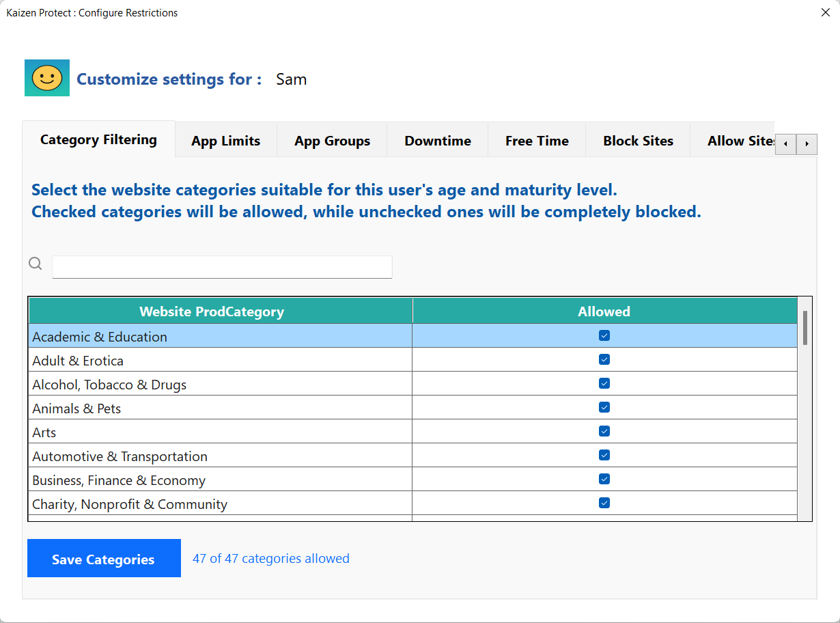Go to the Allow Sites tab
The height and width of the screenshot is (623, 840).
[x=740, y=140]
